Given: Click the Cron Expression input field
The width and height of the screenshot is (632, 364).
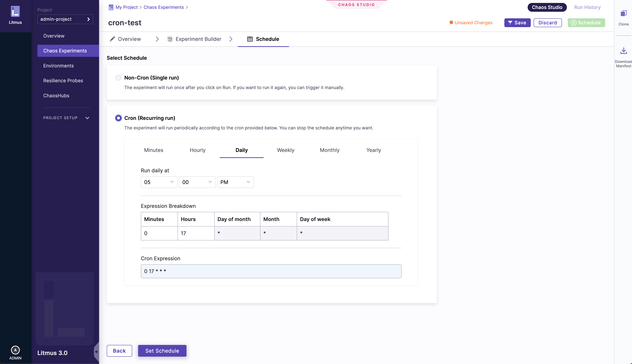Looking at the screenshot, I should click(x=271, y=271).
